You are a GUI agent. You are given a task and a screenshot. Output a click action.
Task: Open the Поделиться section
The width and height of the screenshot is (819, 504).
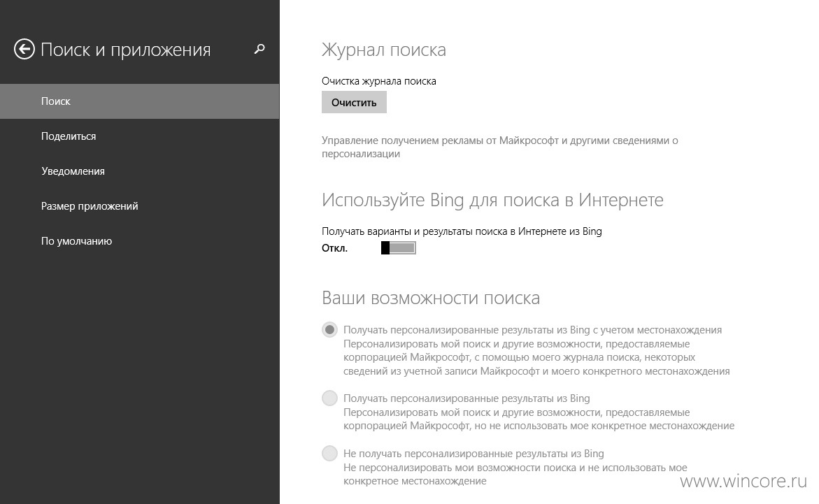(x=139, y=136)
